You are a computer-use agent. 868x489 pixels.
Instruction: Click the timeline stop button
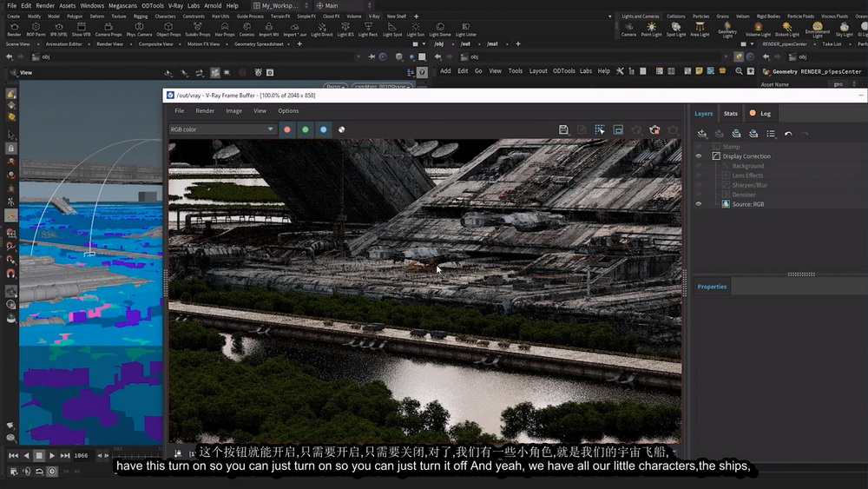(39, 455)
